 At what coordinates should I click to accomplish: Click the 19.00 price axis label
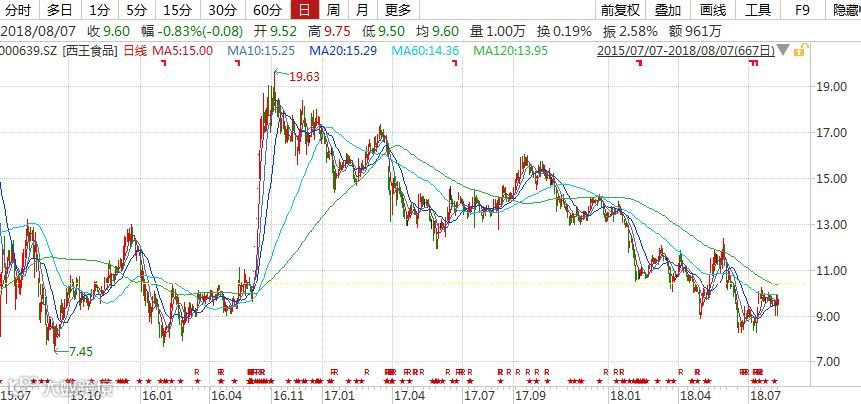[x=832, y=87]
